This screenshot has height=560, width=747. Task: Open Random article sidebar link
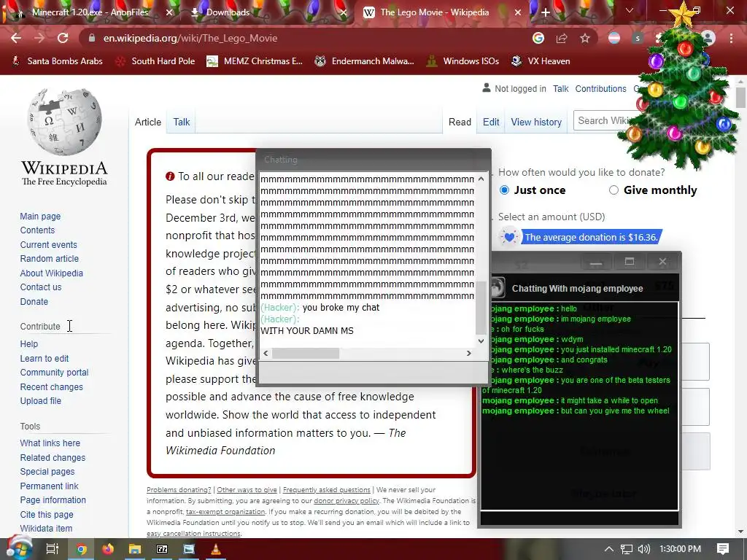pos(49,259)
